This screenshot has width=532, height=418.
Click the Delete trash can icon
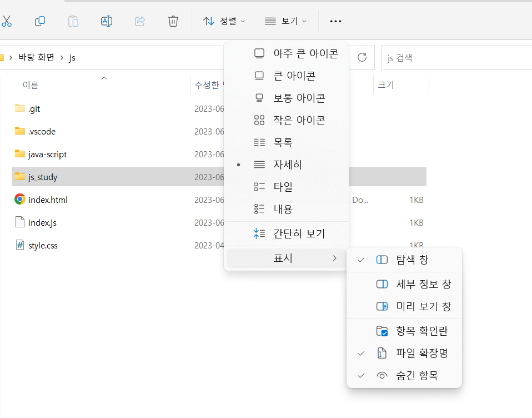pos(173,21)
